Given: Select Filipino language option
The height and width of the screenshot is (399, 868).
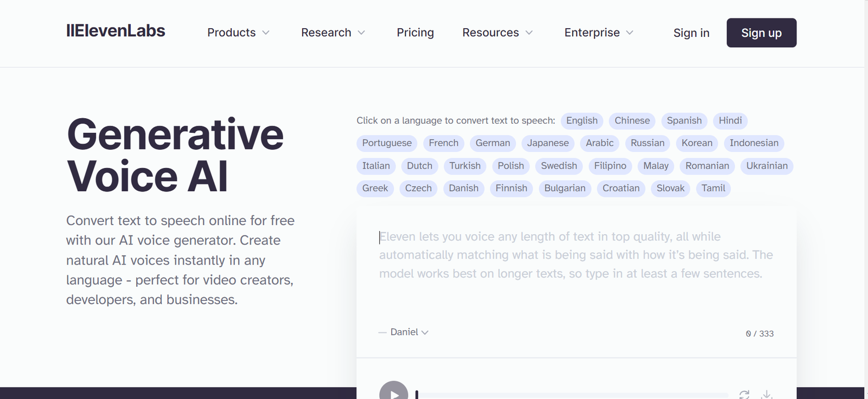Looking at the screenshot, I should point(610,166).
